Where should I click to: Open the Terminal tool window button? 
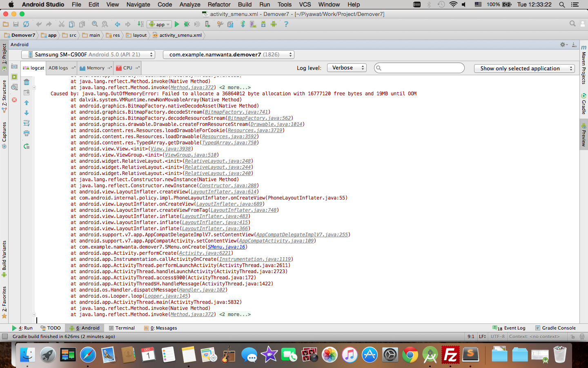click(122, 328)
